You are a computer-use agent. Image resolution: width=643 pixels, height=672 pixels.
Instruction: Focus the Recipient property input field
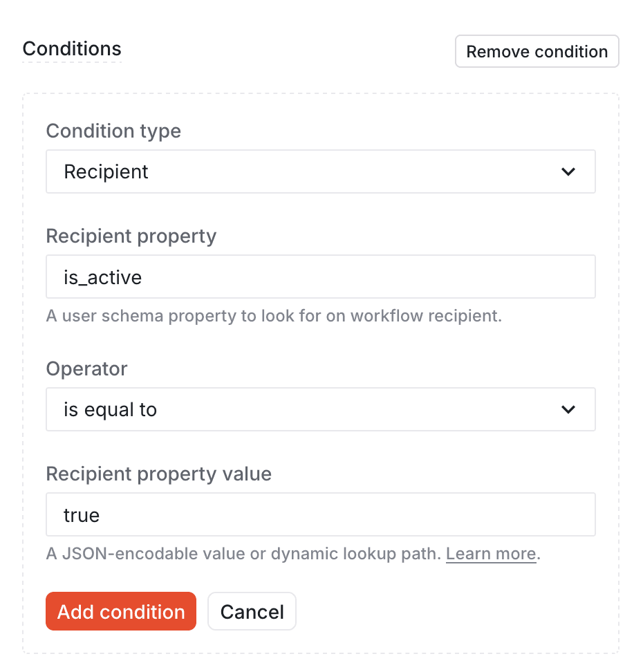coord(320,277)
